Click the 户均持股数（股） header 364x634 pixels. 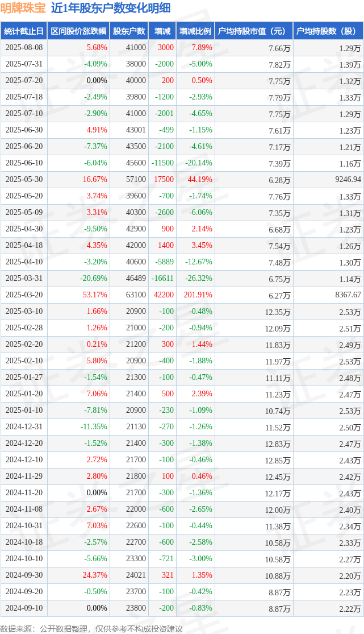(x=328, y=31)
